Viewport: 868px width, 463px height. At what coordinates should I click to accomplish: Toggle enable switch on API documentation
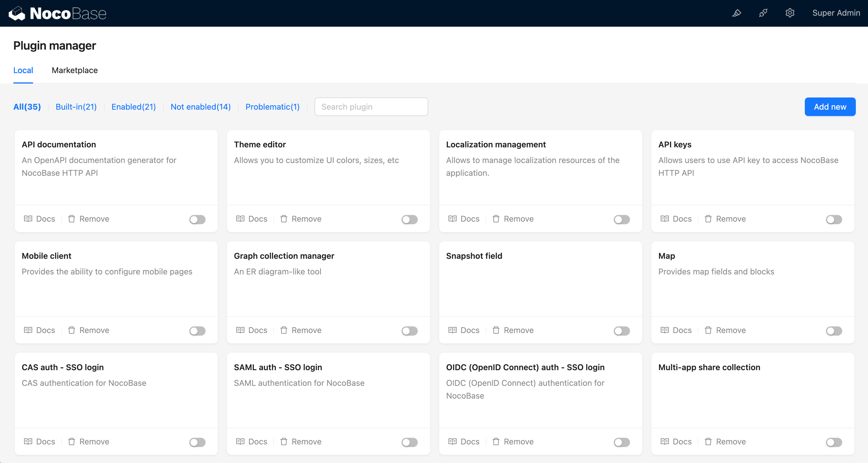click(x=197, y=219)
